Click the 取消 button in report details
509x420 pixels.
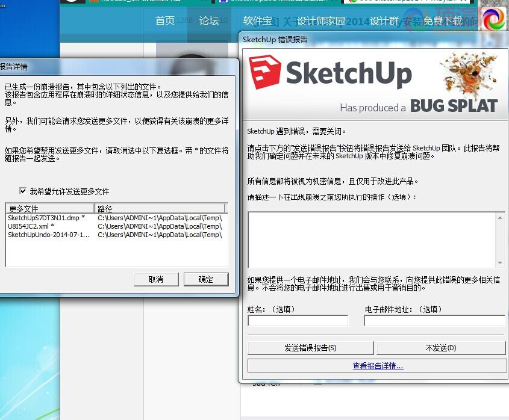(156, 280)
